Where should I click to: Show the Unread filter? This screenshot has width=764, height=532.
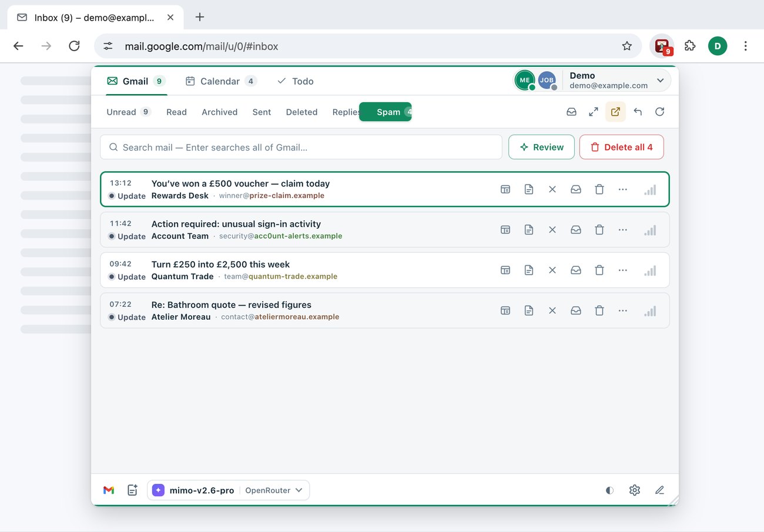[x=129, y=112]
